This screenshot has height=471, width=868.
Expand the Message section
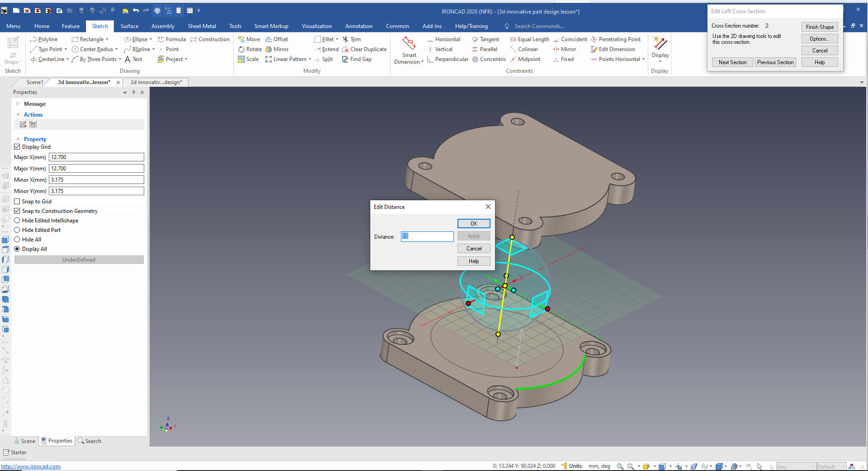[x=18, y=104]
